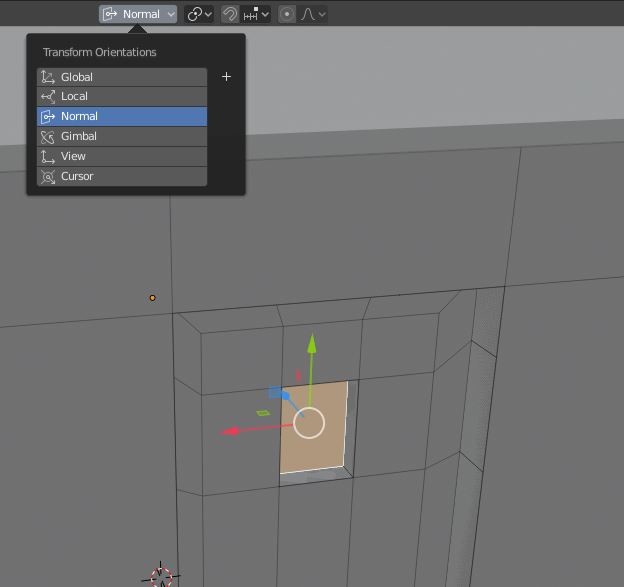Image resolution: width=624 pixels, height=587 pixels.
Task: Click the Gimbal orientation icon
Action: pyautogui.click(x=48, y=137)
